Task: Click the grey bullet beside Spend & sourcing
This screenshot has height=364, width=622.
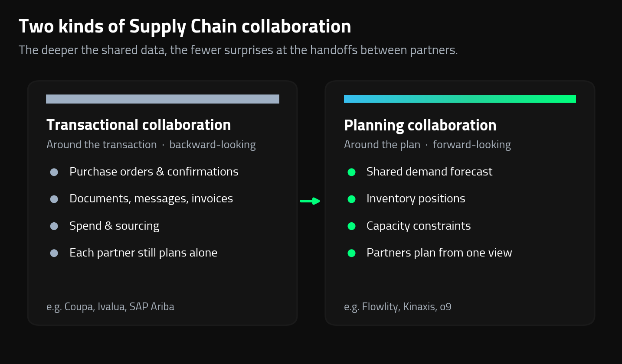Action: (54, 226)
